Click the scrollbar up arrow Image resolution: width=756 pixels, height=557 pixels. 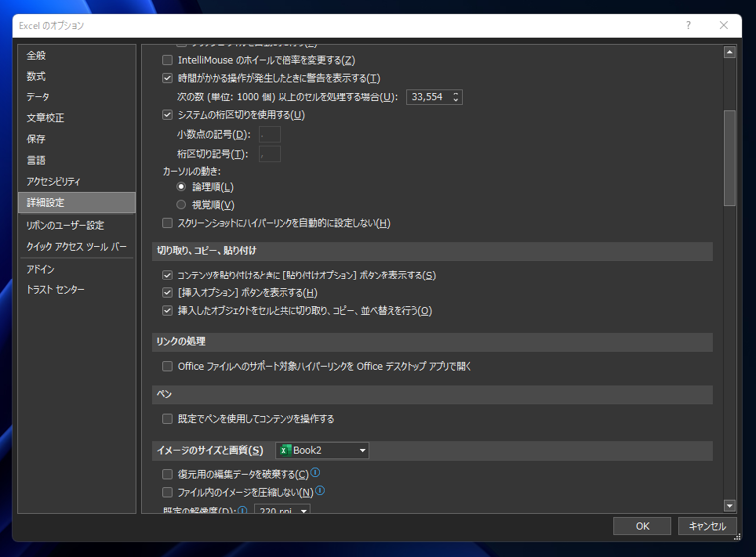click(x=730, y=52)
